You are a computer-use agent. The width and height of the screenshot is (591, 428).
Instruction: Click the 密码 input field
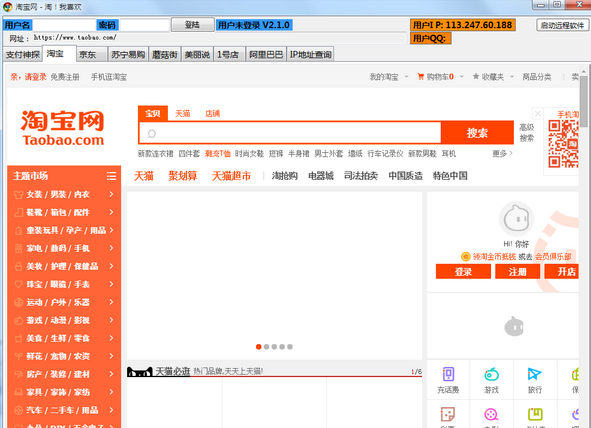144,25
